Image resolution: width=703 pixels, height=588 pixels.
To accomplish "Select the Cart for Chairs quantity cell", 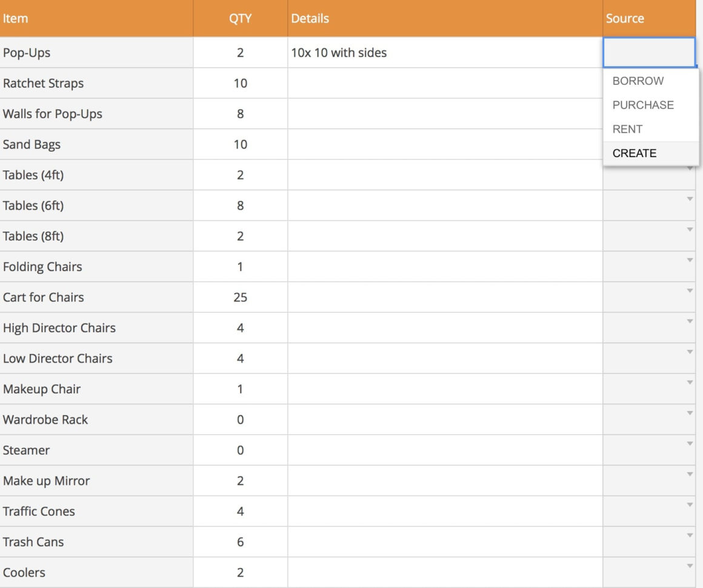I will 240,297.
